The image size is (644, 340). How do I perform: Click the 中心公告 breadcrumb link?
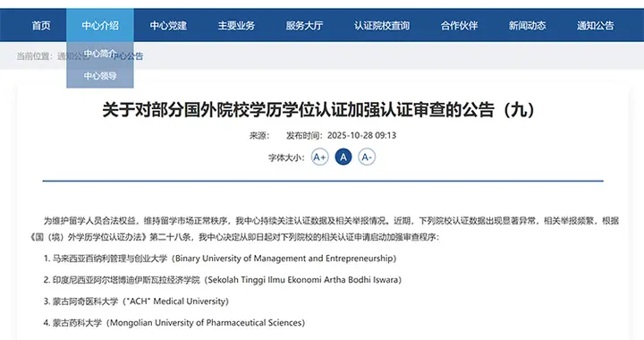point(128,56)
